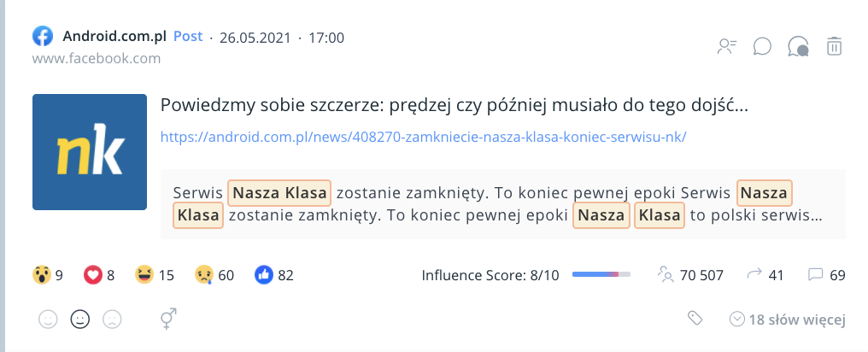Open the android.com.pl article link
Viewport: 868px width, 352px height.
click(424, 137)
